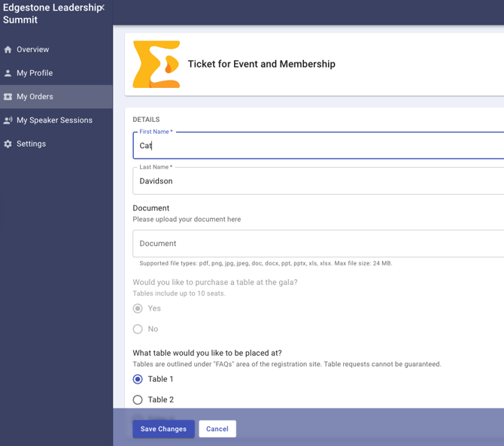Click the Overview home icon
Image resolution: width=504 pixels, height=446 pixels.
8,50
